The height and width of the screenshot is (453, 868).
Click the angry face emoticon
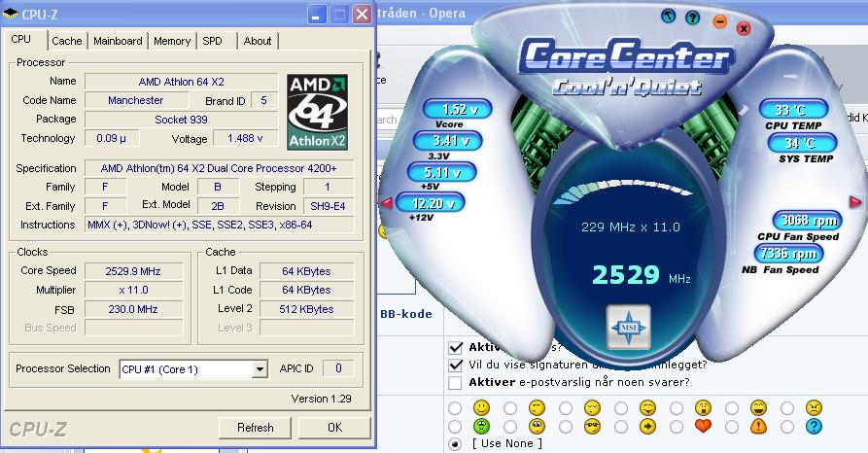(x=814, y=408)
